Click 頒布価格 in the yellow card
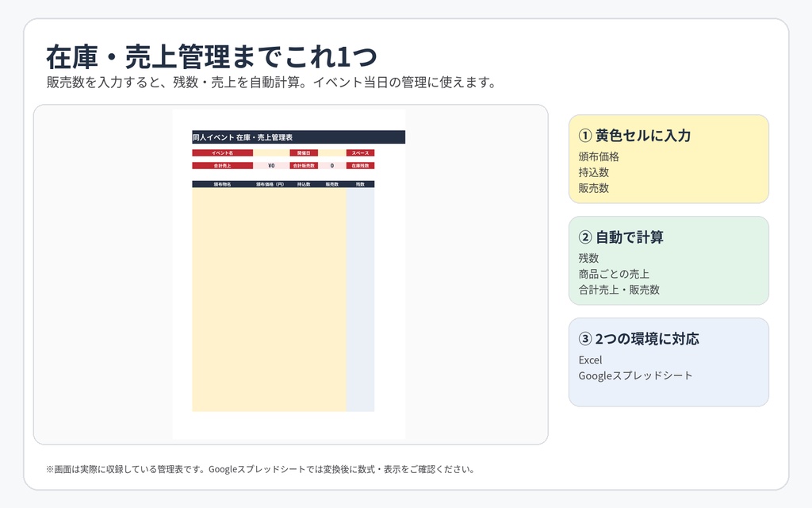Screen dimensions: 812x508 pos(599,156)
